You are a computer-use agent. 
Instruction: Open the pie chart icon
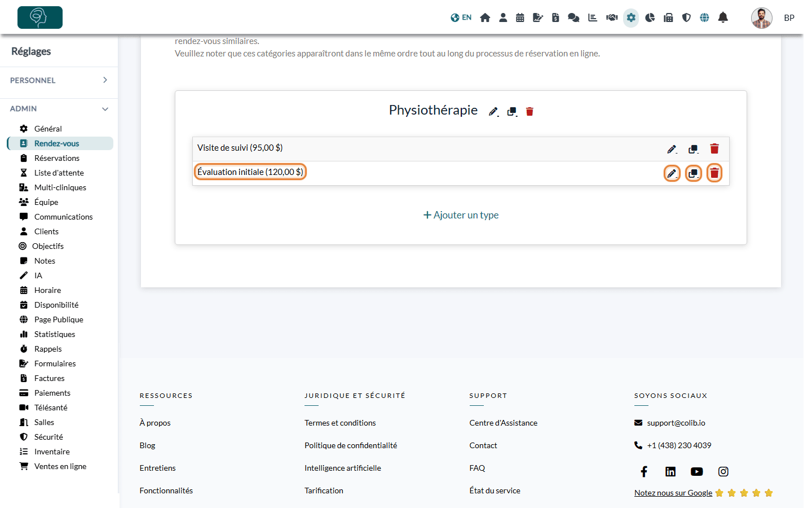click(x=650, y=17)
